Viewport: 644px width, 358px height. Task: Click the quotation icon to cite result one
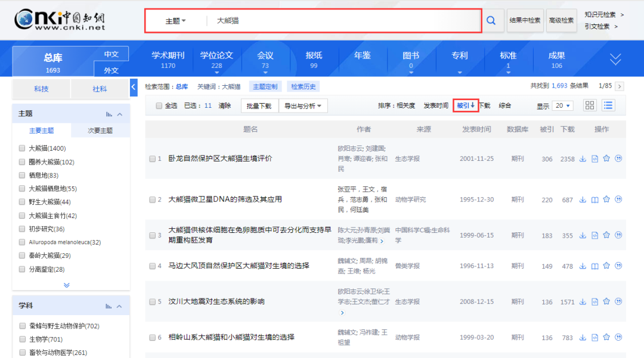coord(619,158)
